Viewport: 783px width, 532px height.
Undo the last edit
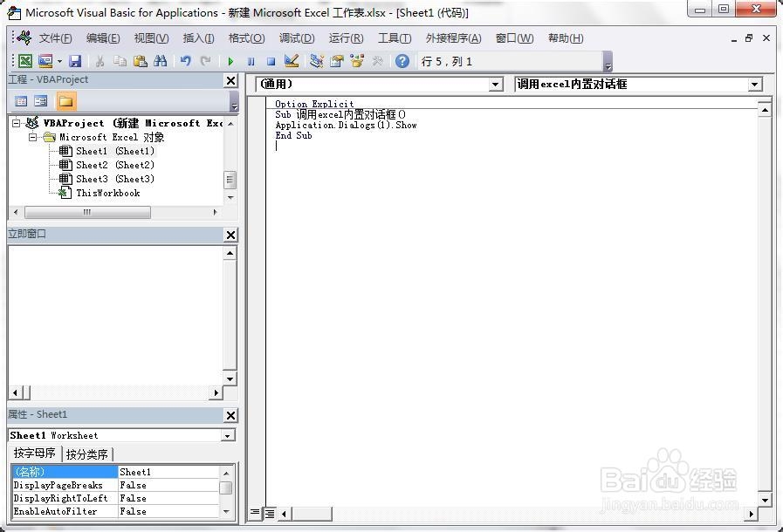click(x=186, y=61)
